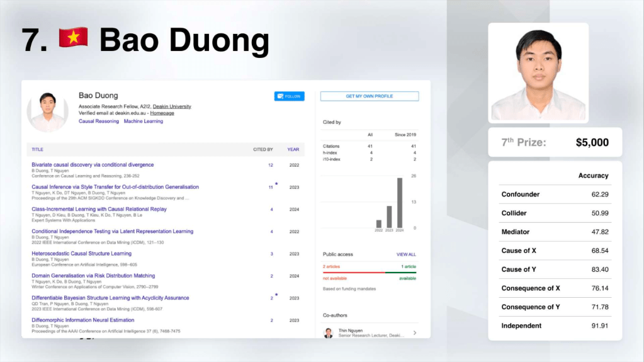Open Diffeomorphic Information Neural Estimation paper
The image size is (644, 362).
82,320
